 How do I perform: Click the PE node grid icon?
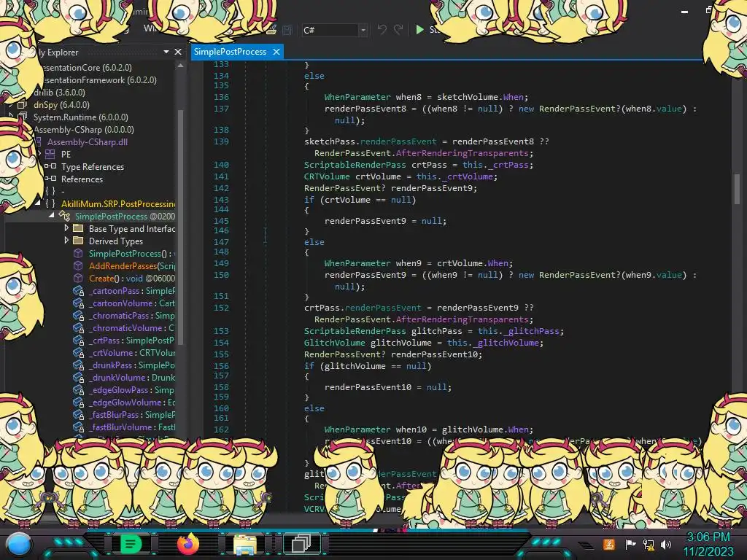click(x=50, y=155)
